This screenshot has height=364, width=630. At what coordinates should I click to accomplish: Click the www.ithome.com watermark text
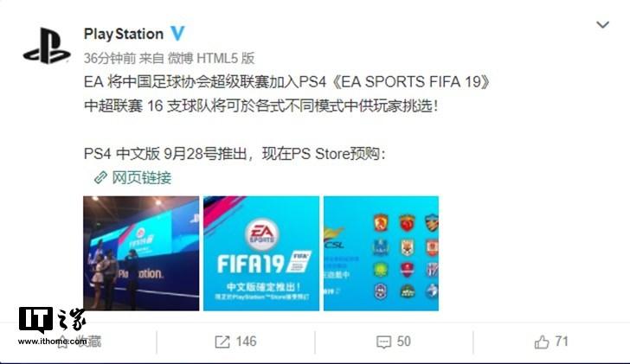point(52,342)
